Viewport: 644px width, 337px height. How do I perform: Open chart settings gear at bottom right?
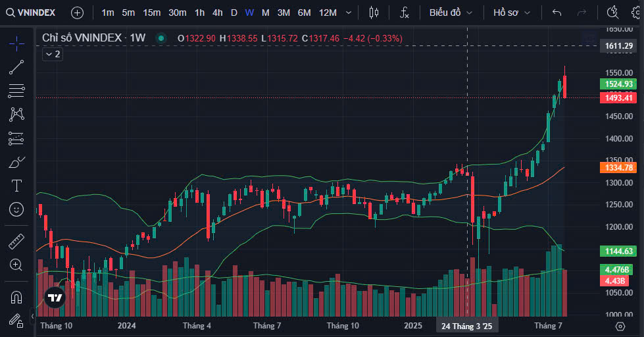(x=620, y=326)
